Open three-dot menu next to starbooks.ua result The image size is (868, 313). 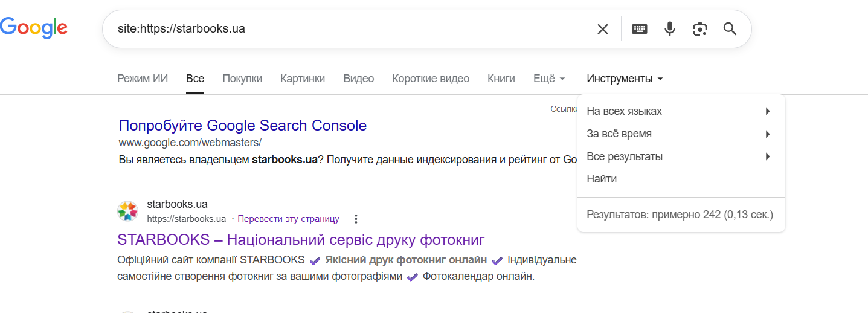[x=356, y=219]
